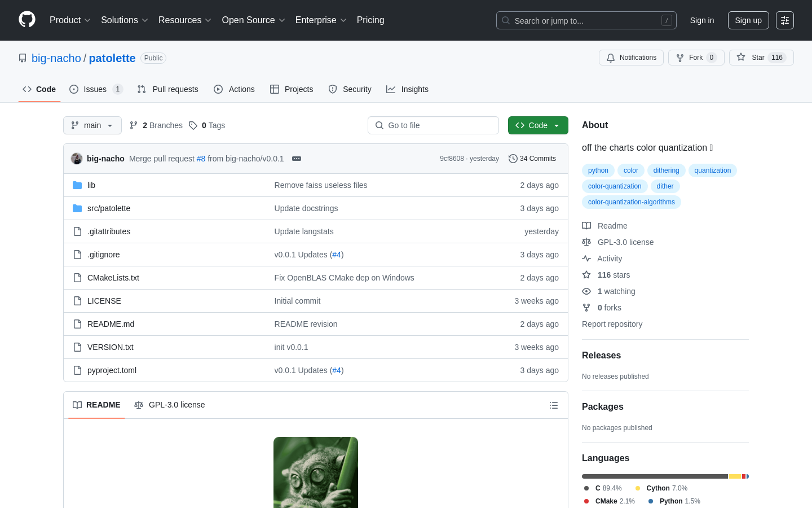Switch to the Security tab
The height and width of the screenshot is (508, 812).
[350, 89]
